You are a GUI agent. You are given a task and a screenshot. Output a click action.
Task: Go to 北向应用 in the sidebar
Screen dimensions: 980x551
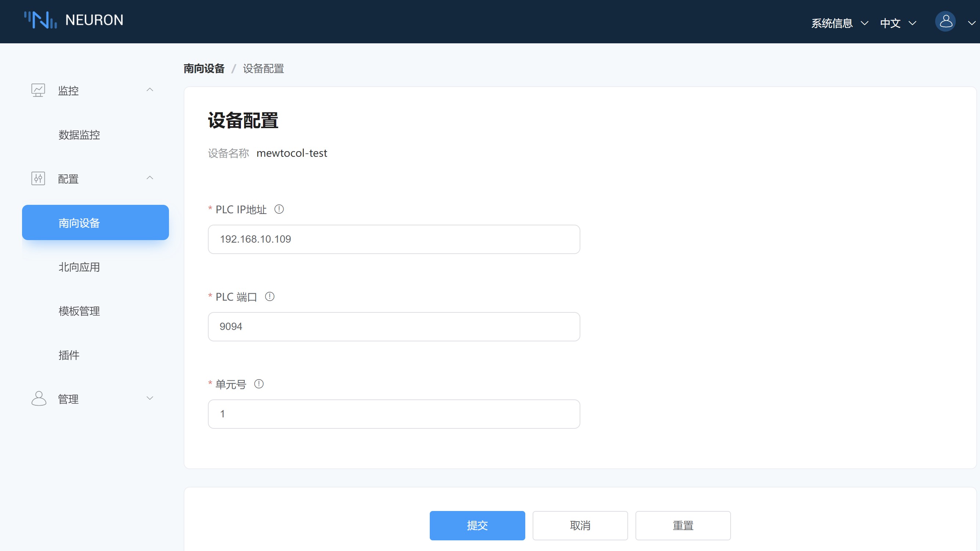pyautogui.click(x=79, y=267)
